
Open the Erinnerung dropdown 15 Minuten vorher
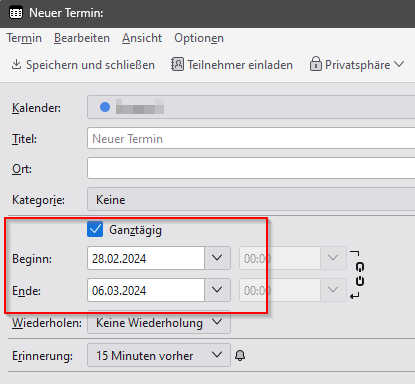[x=159, y=355]
